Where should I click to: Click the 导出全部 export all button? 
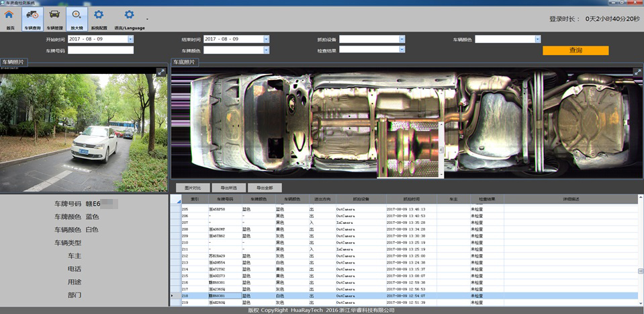[264, 188]
